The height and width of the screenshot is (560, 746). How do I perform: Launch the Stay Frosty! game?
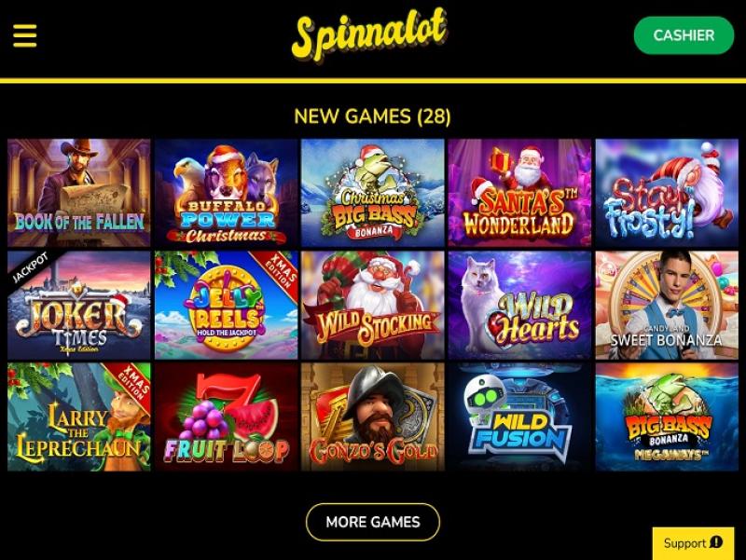pyautogui.click(x=667, y=193)
